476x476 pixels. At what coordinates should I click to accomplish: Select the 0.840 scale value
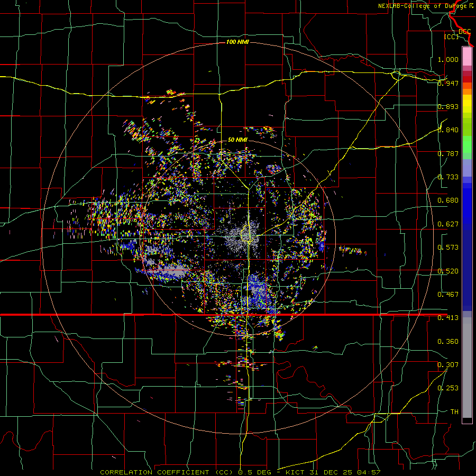[x=448, y=130]
